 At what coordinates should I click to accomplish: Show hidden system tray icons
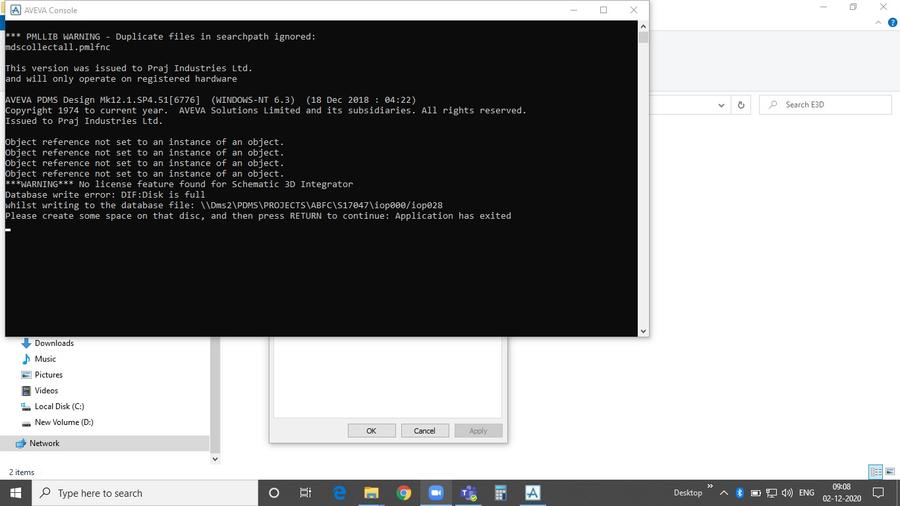[724, 493]
